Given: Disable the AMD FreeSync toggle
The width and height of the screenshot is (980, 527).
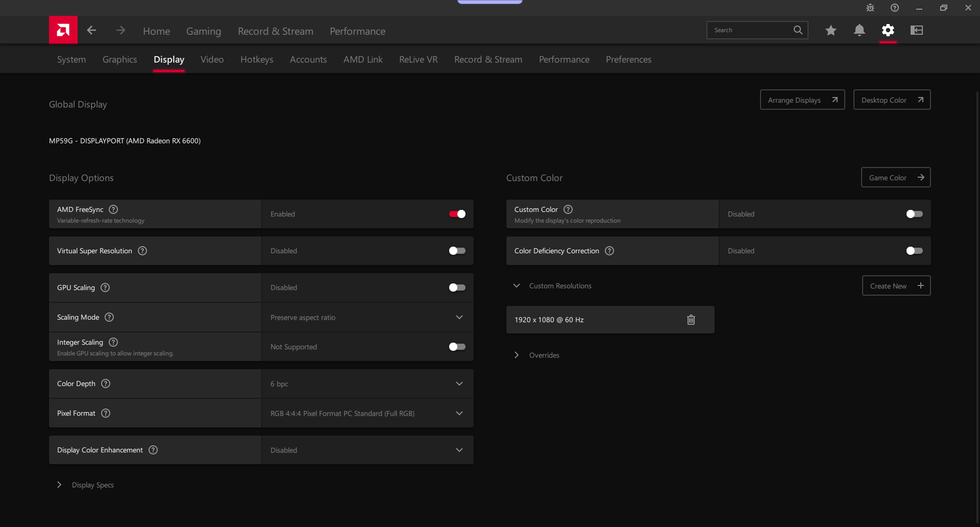Looking at the screenshot, I should pyautogui.click(x=457, y=214).
